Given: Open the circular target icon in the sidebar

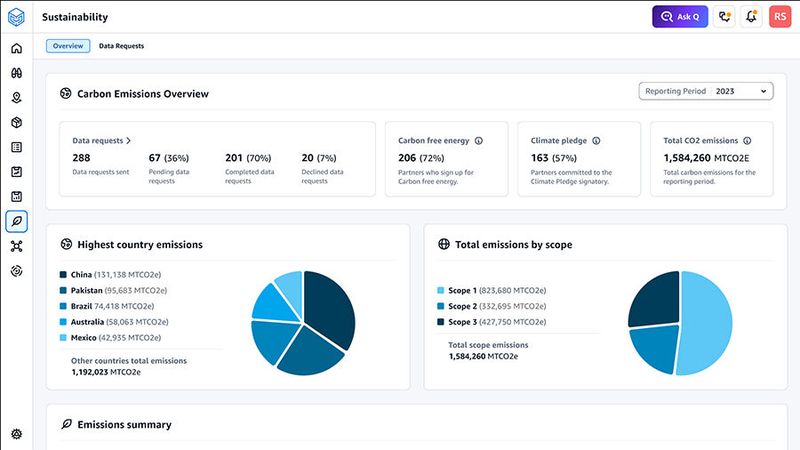Looking at the screenshot, I should (x=16, y=271).
